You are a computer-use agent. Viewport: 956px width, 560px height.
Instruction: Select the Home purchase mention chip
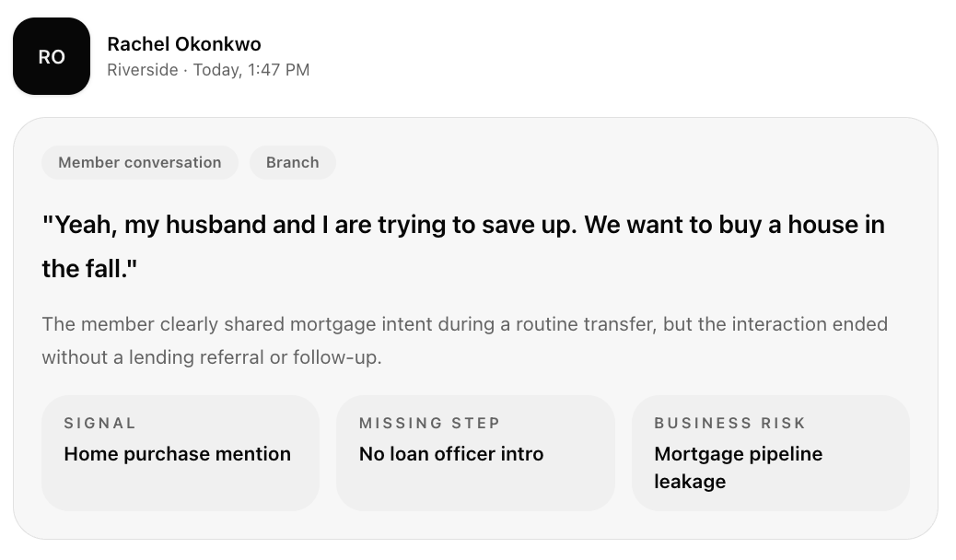click(177, 454)
